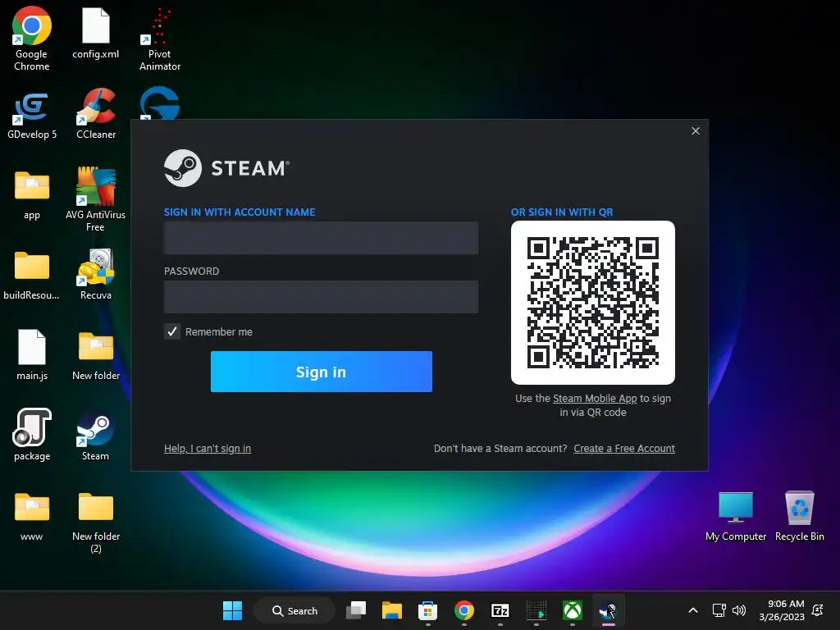This screenshot has height=630, width=840.
Task: Click Create a Free Account link
Action: [x=624, y=449]
